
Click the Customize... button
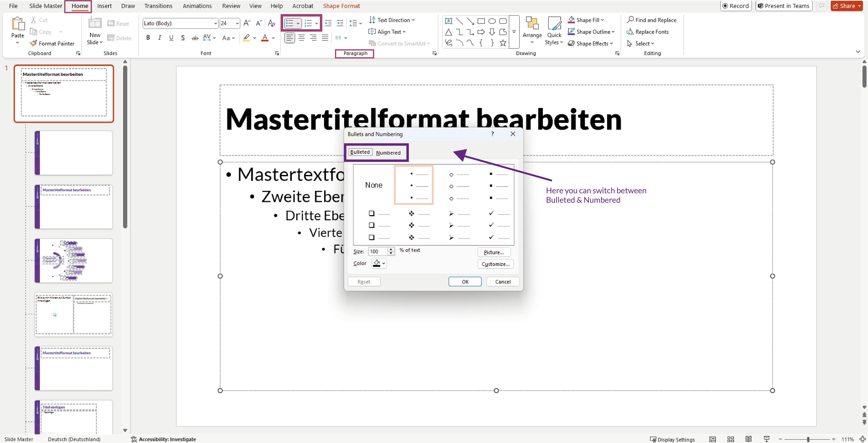(x=495, y=264)
